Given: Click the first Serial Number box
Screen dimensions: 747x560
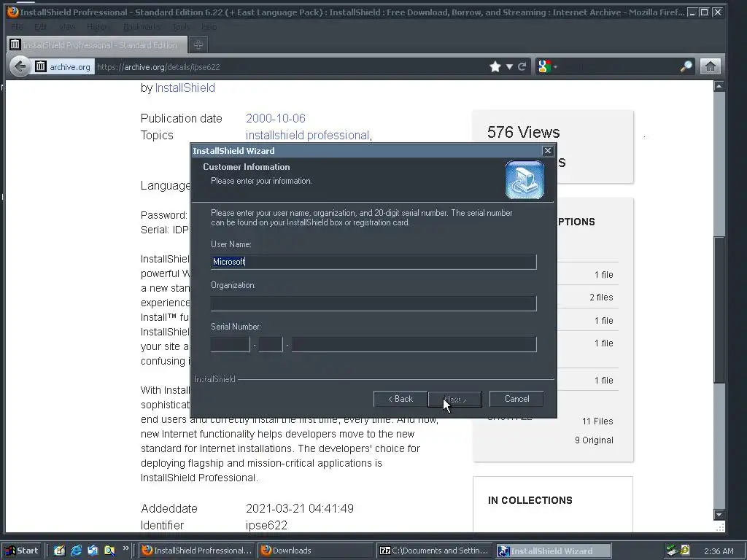Looking at the screenshot, I should [230, 344].
